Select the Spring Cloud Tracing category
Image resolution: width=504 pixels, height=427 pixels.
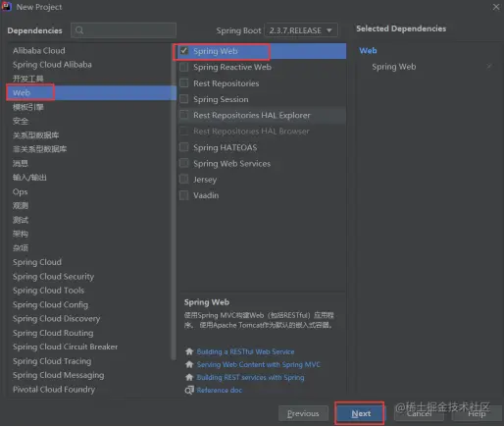tap(52, 361)
